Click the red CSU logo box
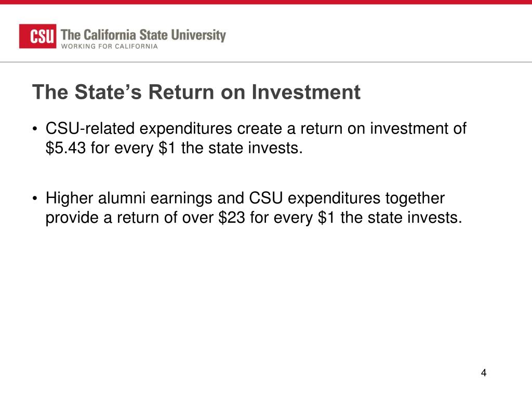Viewport: 532px width, 399px height. coord(37,36)
